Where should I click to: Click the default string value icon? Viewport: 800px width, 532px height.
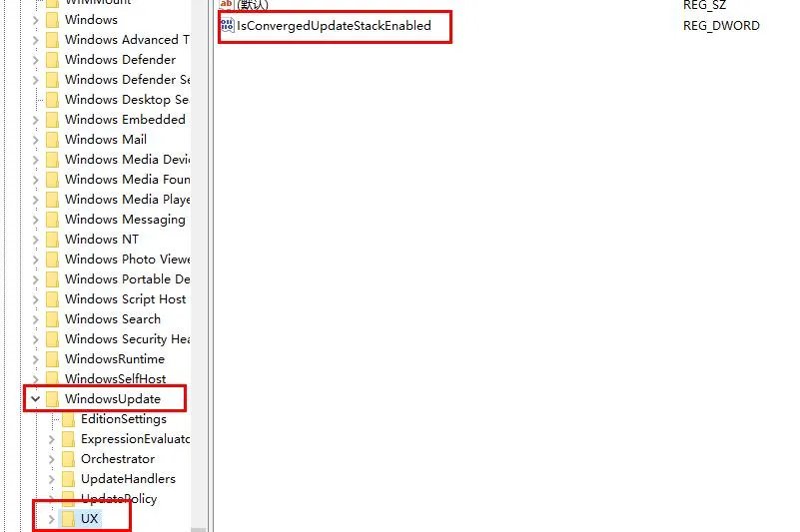(227, 5)
